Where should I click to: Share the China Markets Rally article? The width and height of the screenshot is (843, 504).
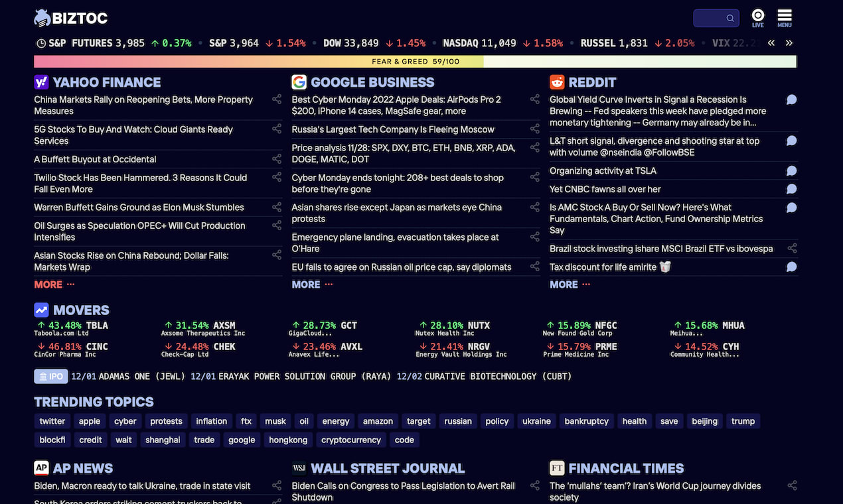click(277, 99)
